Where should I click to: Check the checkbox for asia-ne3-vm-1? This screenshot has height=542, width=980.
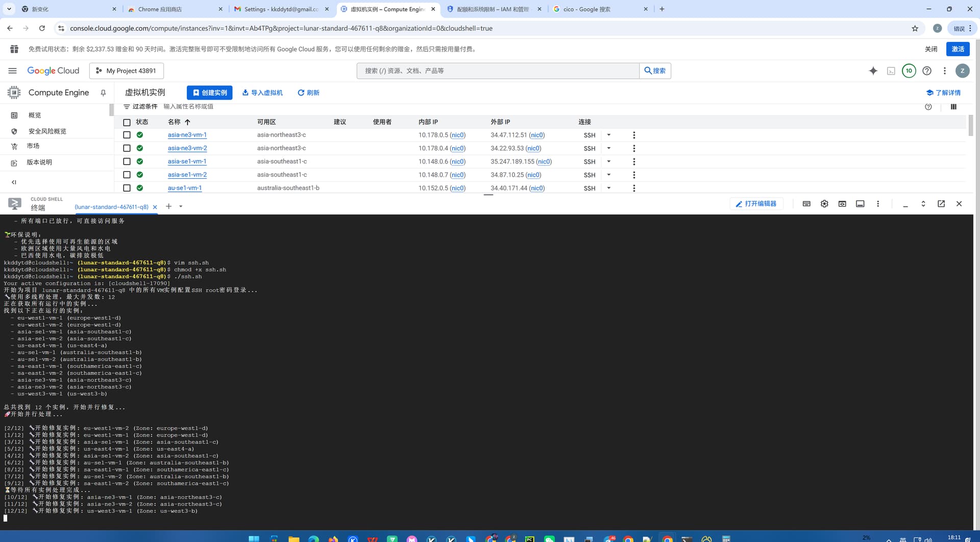point(127,135)
